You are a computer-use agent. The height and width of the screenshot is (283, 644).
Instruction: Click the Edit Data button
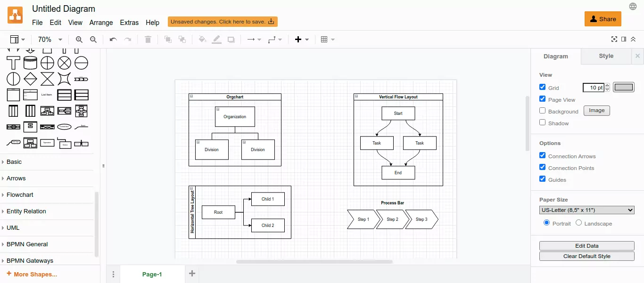point(587,246)
